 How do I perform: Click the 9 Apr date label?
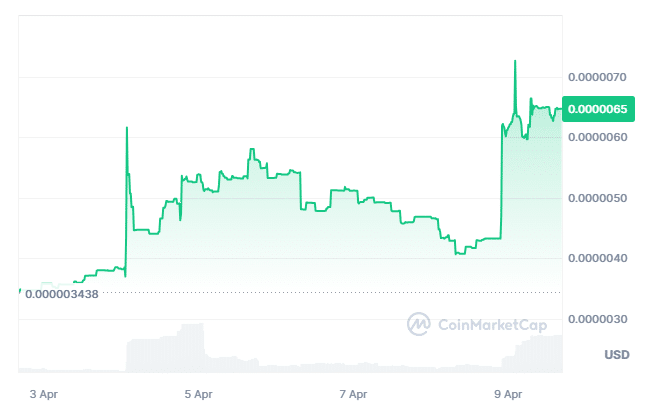point(510,394)
